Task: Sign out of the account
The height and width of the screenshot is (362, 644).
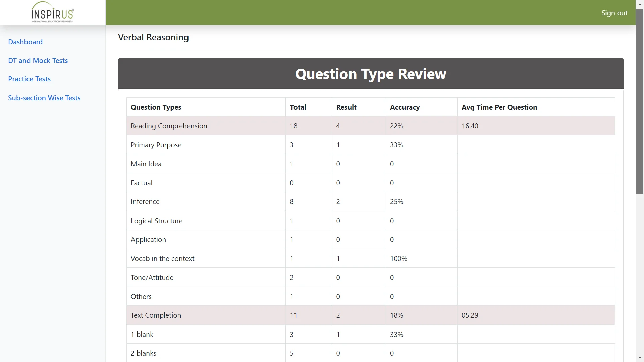Action: (x=614, y=13)
